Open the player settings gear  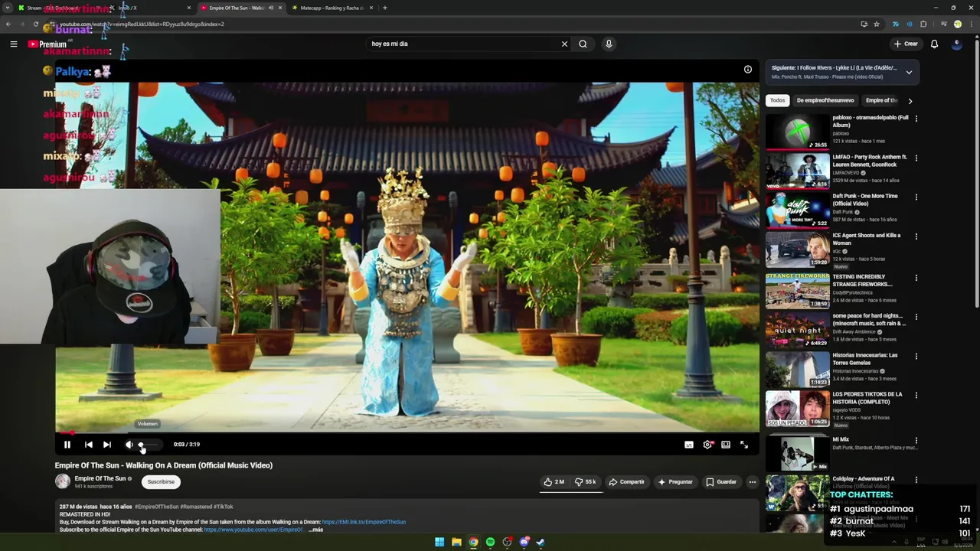(x=707, y=445)
